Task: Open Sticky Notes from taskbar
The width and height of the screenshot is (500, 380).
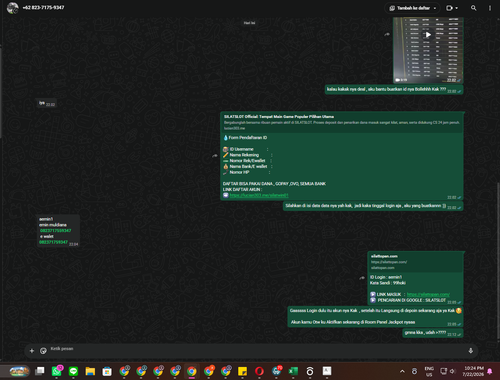Action: (x=242, y=371)
